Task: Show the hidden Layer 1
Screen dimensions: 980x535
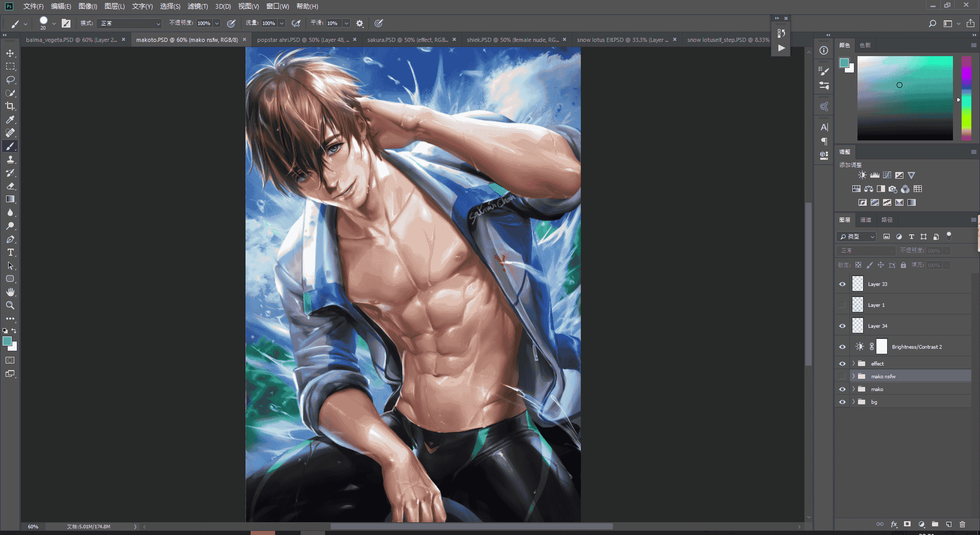Action: pyautogui.click(x=842, y=305)
